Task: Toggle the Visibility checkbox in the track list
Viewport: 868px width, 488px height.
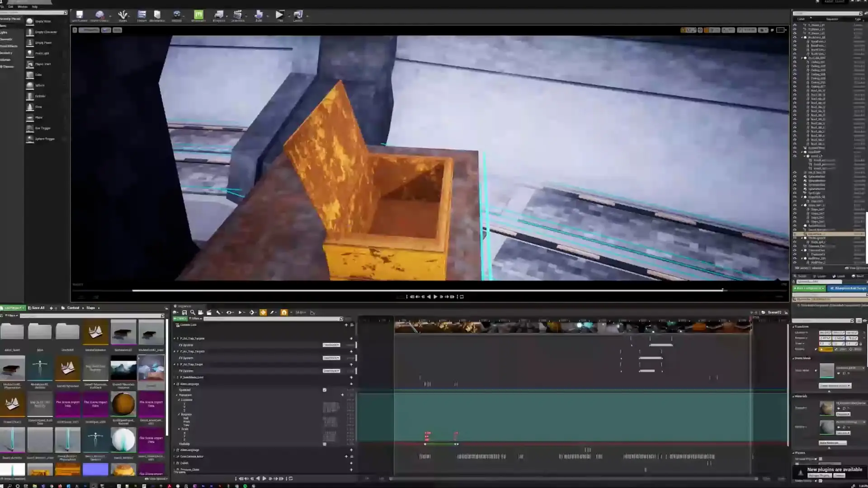Action: click(325, 444)
